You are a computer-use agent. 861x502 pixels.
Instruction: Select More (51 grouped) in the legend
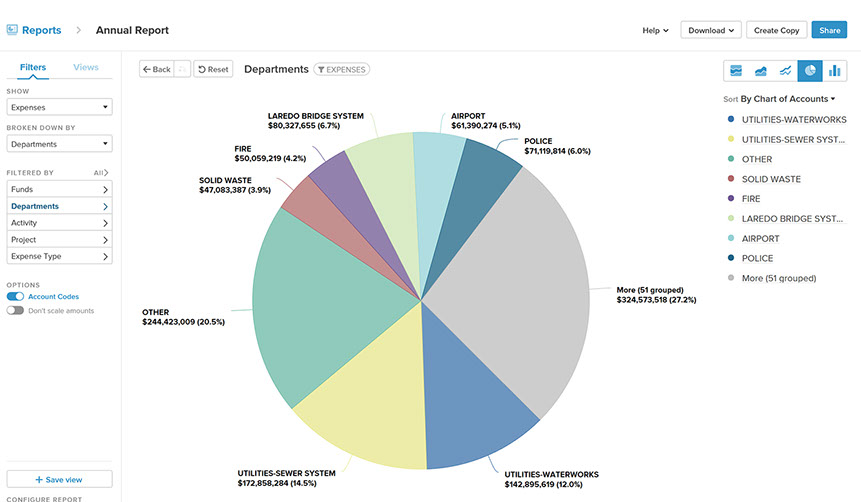[x=779, y=278]
